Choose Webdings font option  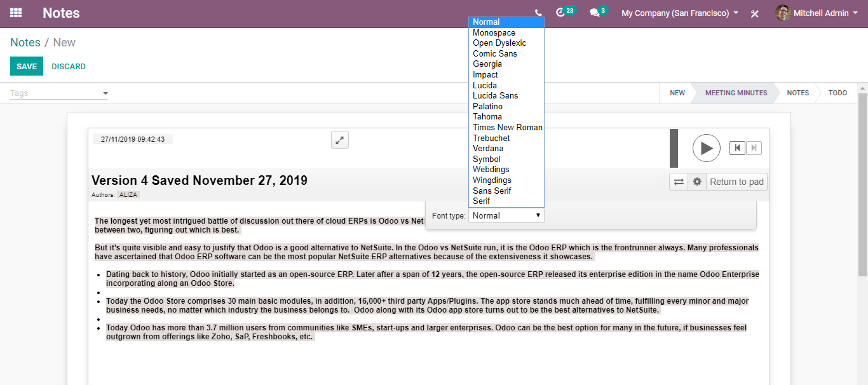(506, 170)
